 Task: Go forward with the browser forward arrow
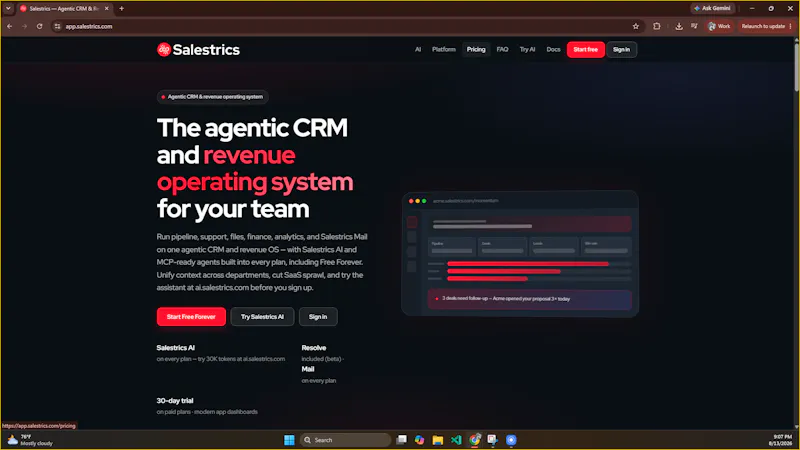(x=24, y=26)
